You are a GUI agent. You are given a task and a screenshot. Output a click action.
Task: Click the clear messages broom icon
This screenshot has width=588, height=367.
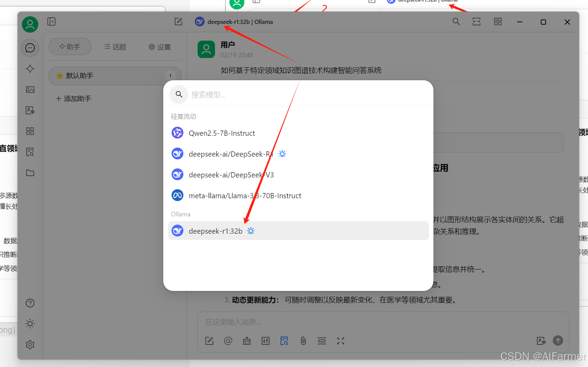[247, 341]
